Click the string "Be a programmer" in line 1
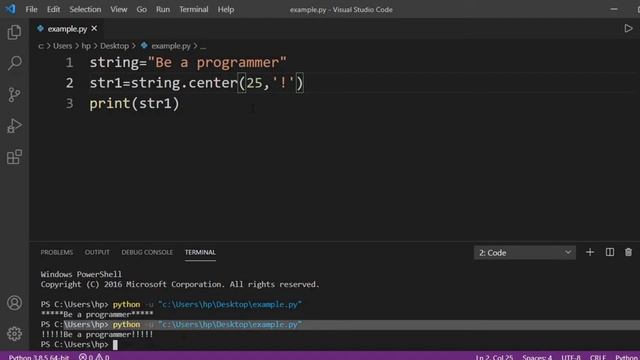Screen dimensions: 640x360 pos(217,62)
